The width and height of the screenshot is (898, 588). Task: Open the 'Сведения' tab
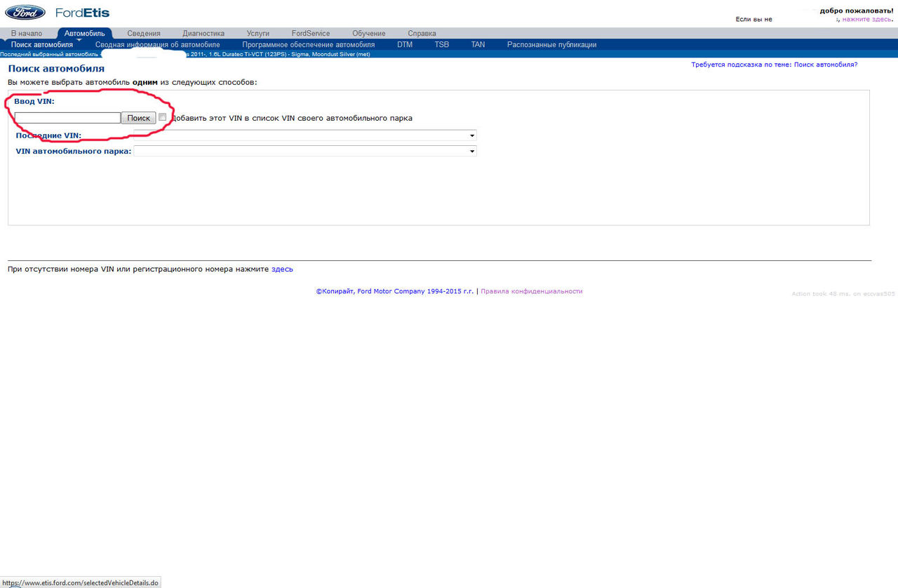point(144,33)
